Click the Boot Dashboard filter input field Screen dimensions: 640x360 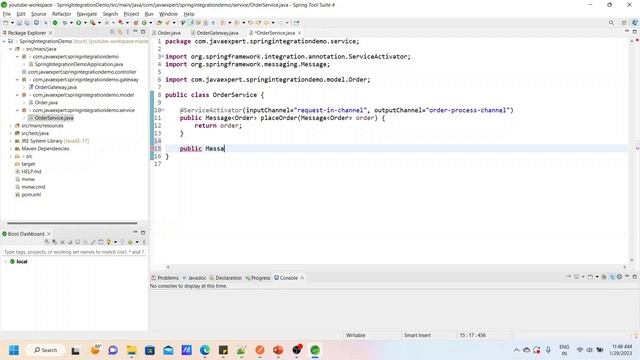[74, 252]
